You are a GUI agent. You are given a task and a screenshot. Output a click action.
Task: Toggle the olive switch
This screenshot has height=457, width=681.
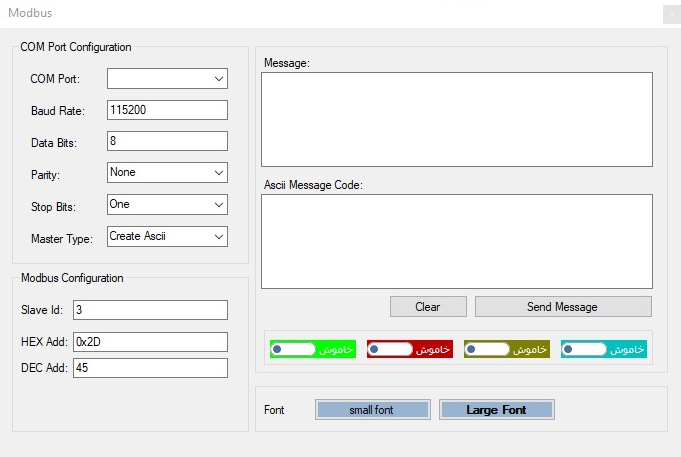(507, 349)
